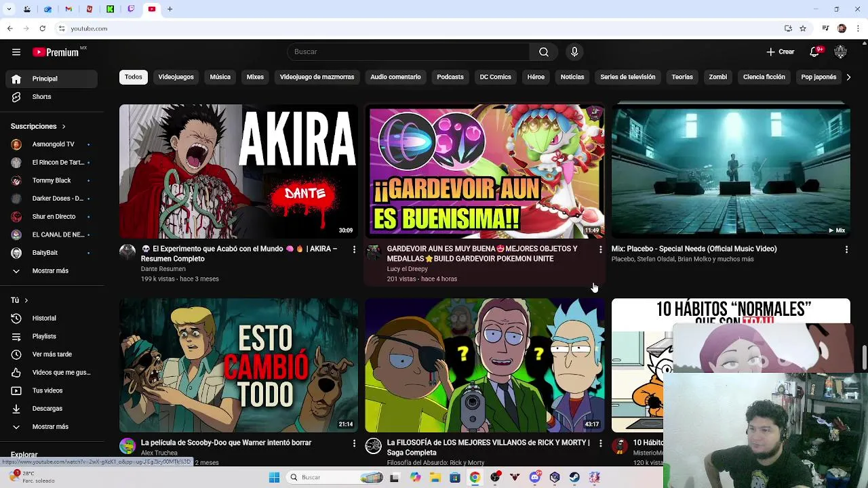
Task: Open the Scooby-Doo ESTO CAMBIÓ TODO thumbnail
Action: pyautogui.click(x=239, y=365)
